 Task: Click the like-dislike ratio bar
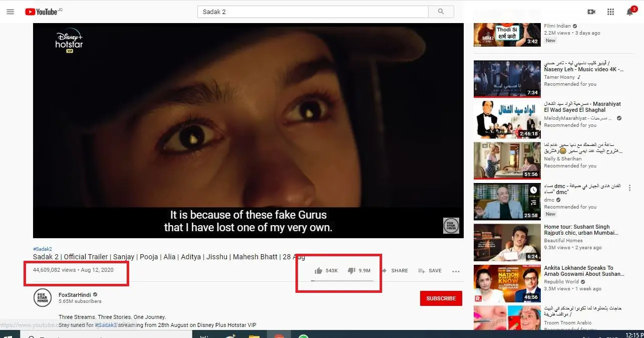click(x=342, y=280)
